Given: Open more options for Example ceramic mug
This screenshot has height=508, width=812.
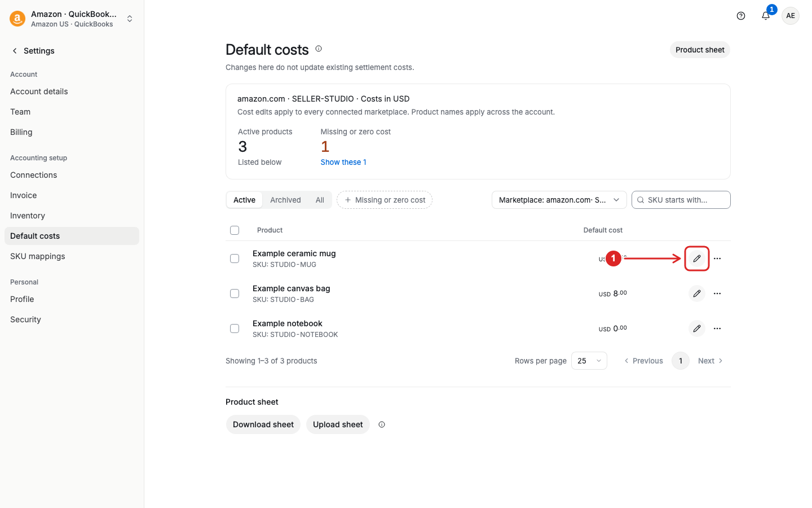Looking at the screenshot, I should [x=717, y=259].
